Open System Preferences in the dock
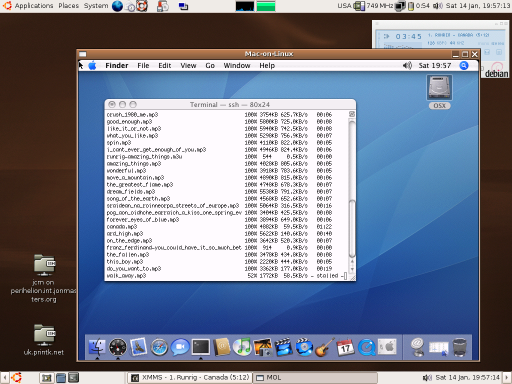The width and height of the screenshot is (512, 384). 387,347
